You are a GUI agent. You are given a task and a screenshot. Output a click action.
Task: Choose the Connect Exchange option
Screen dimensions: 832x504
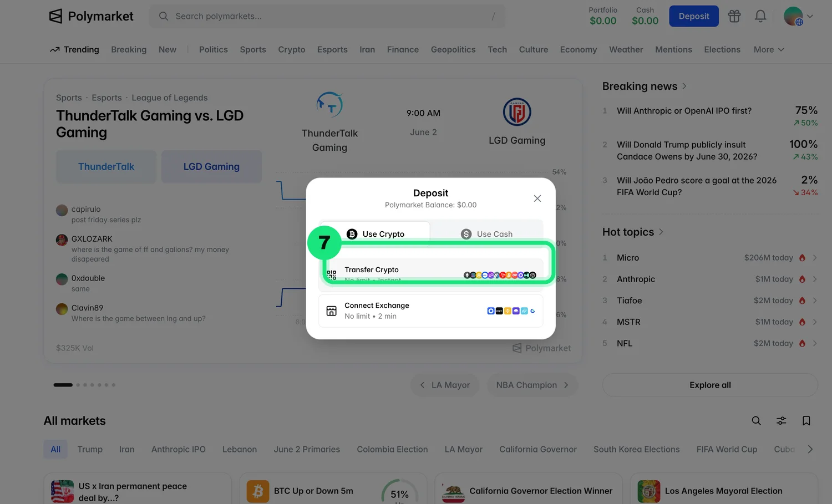(x=430, y=310)
